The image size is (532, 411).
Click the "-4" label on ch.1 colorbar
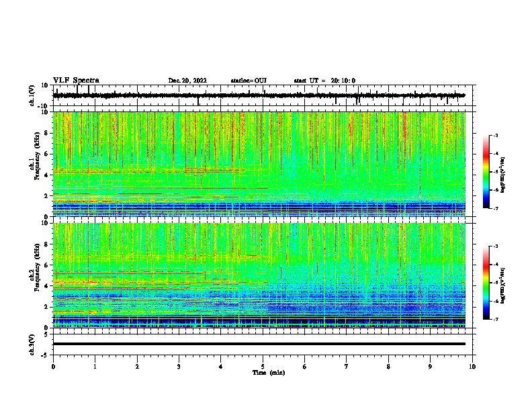pos(496,154)
